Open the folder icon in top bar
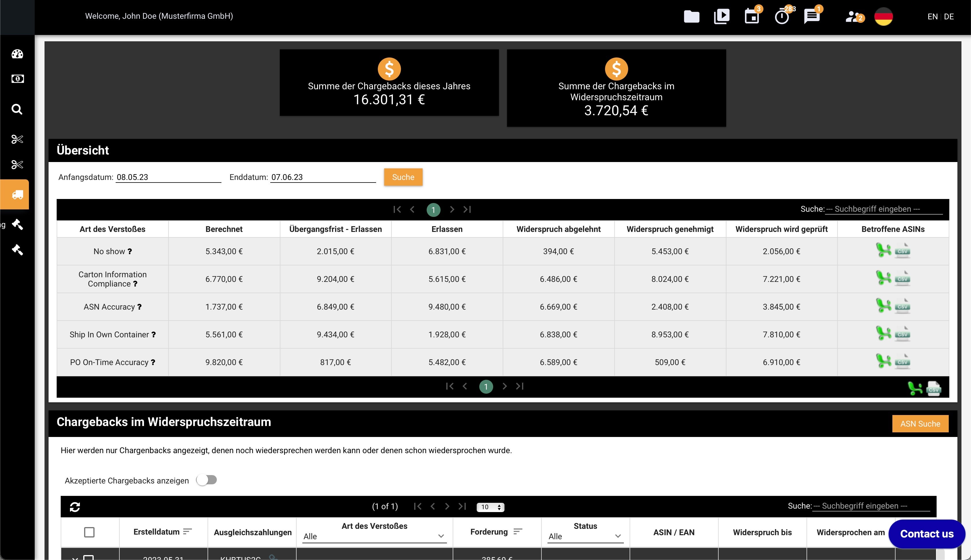This screenshot has width=971, height=560. tap(691, 16)
